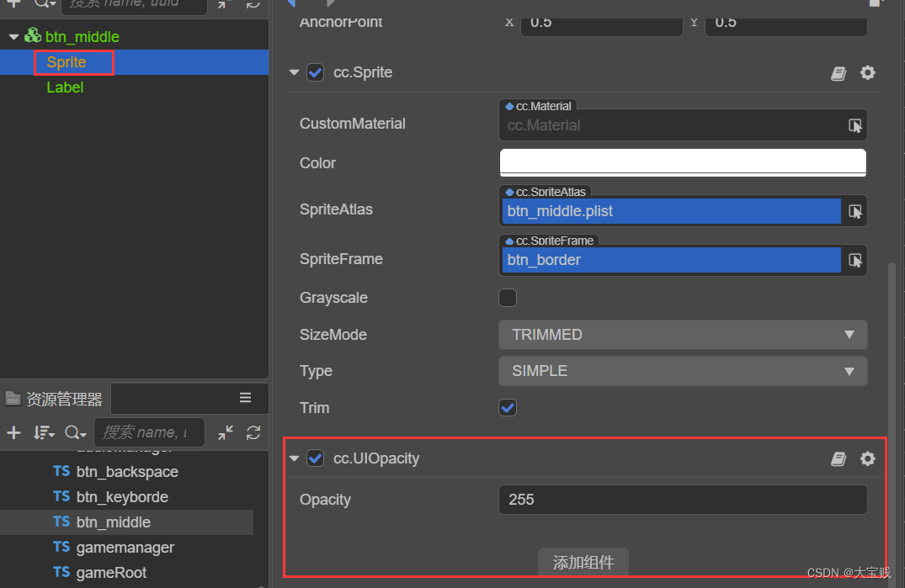Viewport: 905px width, 588px height.
Task: Open the Type dropdown set to SIMPLE
Action: (683, 371)
